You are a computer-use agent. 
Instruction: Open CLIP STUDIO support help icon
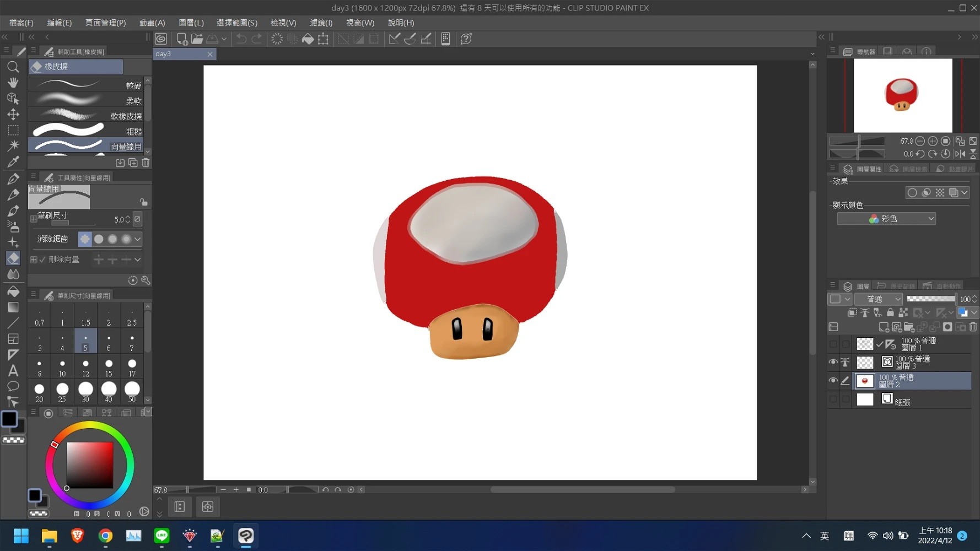pos(466,39)
